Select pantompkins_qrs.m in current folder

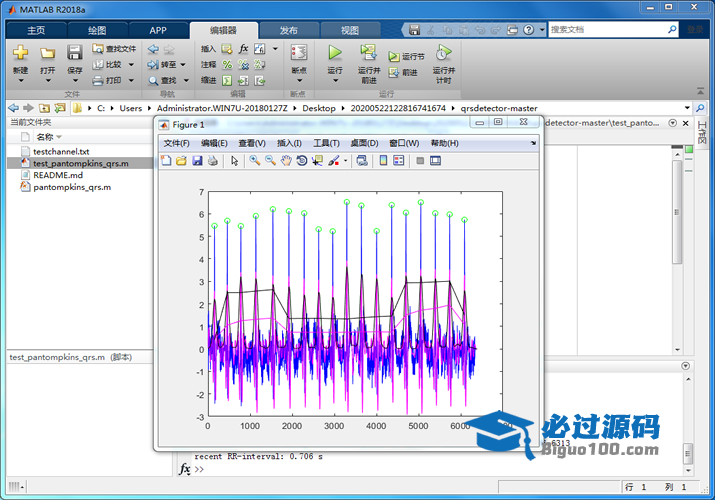pyautogui.click(x=72, y=187)
